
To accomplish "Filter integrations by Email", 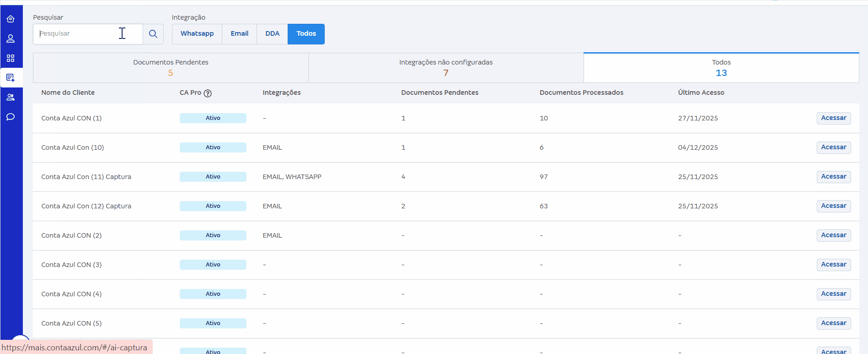I will pyautogui.click(x=240, y=34).
